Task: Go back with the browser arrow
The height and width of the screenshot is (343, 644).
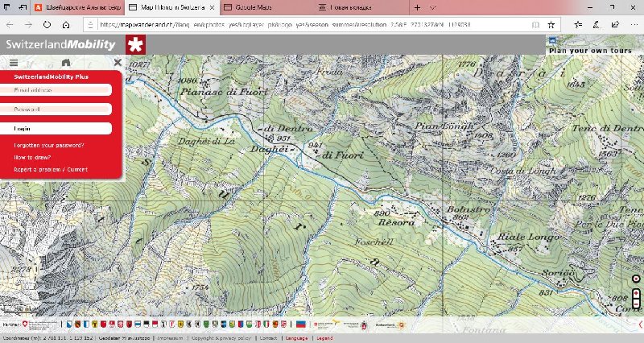Action: pyautogui.click(x=10, y=25)
